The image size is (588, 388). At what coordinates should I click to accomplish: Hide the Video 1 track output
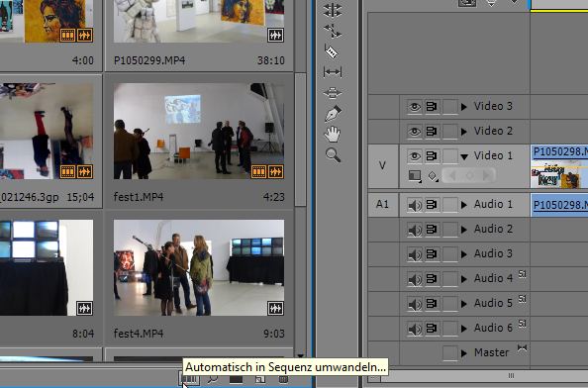point(415,156)
